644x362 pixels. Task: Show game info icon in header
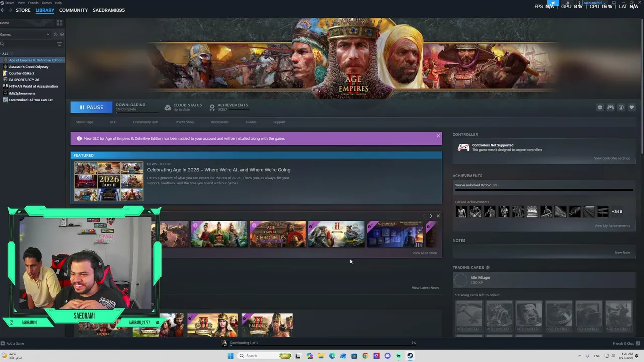pos(621,107)
